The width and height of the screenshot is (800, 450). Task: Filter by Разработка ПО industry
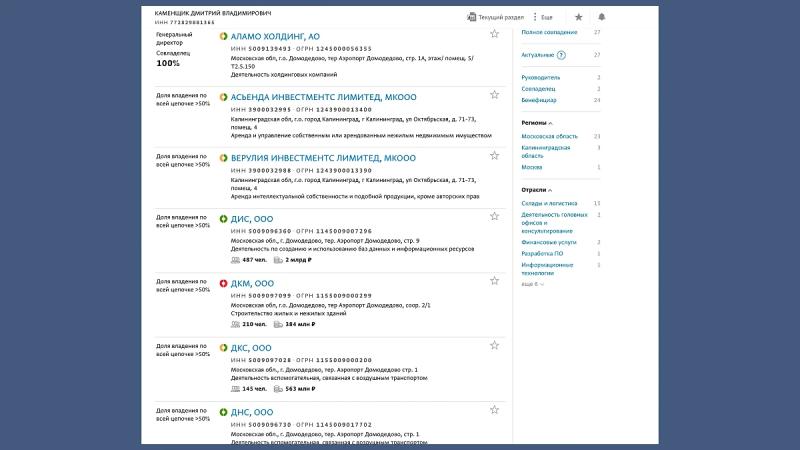[x=542, y=254]
